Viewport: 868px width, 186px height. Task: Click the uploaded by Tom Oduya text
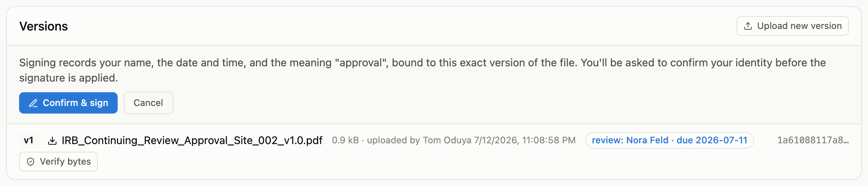pyautogui.click(x=419, y=140)
